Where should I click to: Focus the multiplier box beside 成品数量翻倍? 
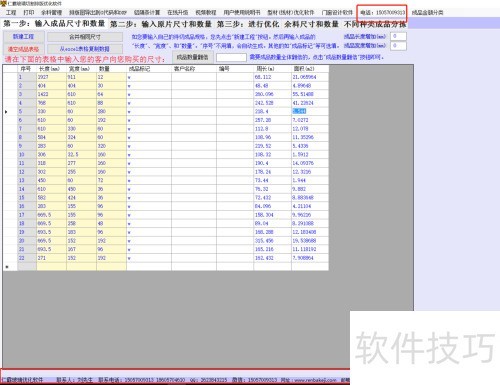[231, 58]
